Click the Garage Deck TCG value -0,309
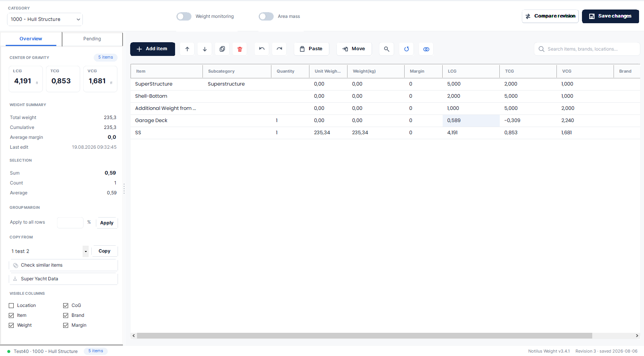Screen dimensions: 644x356 [x=528, y=121]
